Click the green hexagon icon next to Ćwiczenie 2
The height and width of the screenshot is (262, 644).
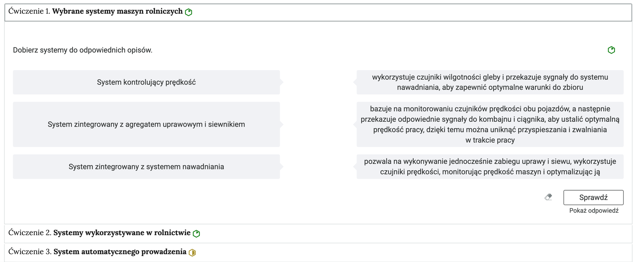[x=197, y=233]
